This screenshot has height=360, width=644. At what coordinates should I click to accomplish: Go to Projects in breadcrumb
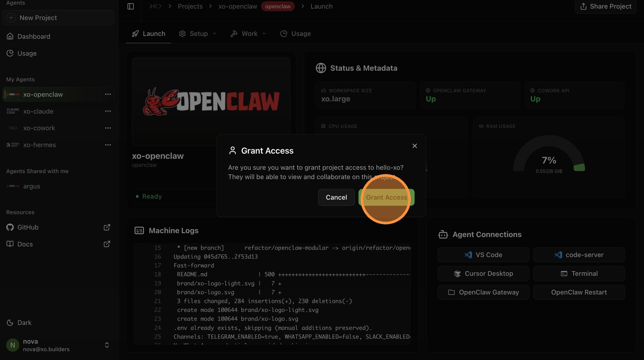coord(190,6)
